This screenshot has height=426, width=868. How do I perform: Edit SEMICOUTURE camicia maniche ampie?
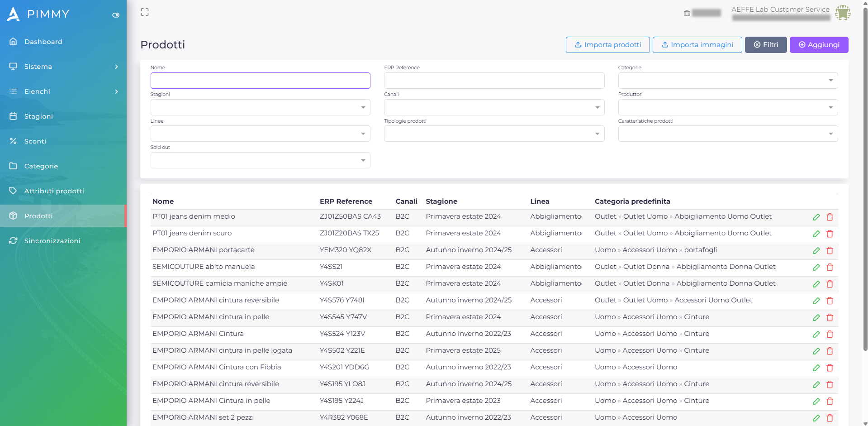pyautogui.click(x=816, y=284)
